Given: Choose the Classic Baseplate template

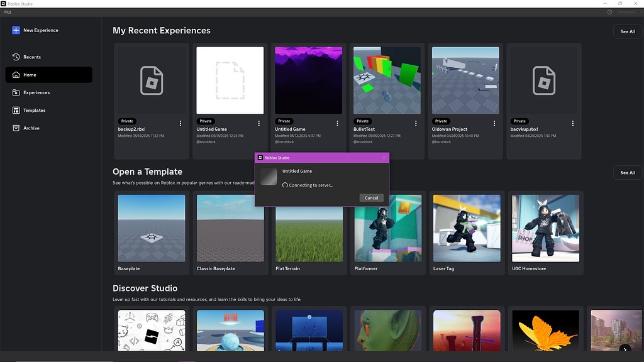Looking at the screenshot, I should [x=230, y=233].
